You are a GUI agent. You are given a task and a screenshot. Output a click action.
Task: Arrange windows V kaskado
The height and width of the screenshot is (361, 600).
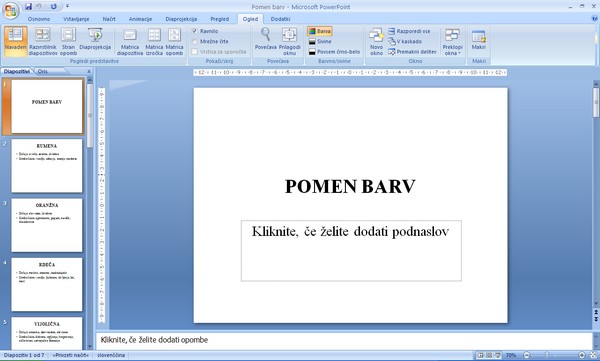(405, 41)
